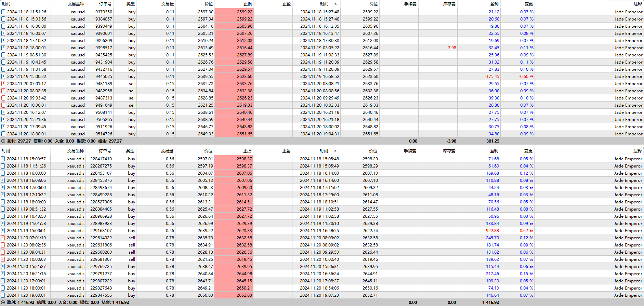Viewport: 644px width, 308px height.
Task: Click the 库存费 header in lower table
Action: tap(449, 151)
